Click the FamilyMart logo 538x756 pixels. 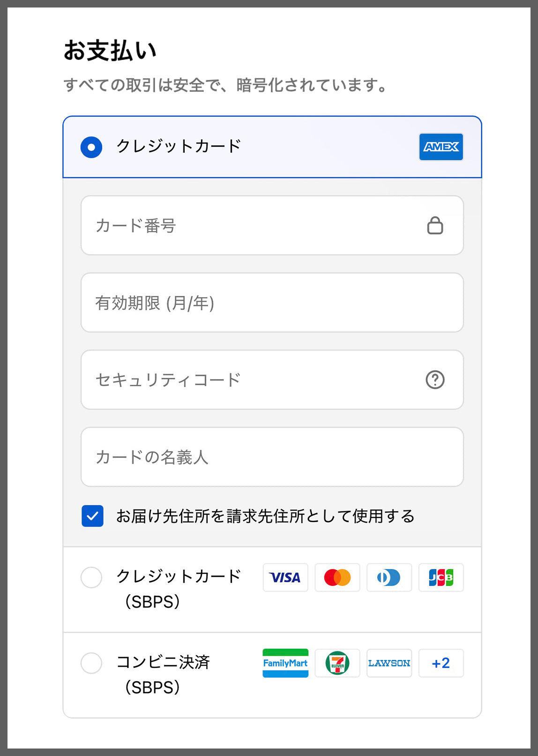[285, 663]
